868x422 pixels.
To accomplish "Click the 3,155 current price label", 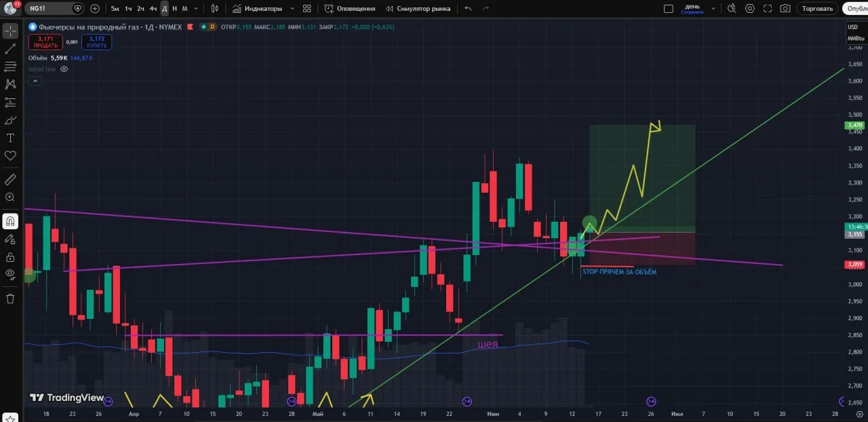I will [x=854, y=235].
